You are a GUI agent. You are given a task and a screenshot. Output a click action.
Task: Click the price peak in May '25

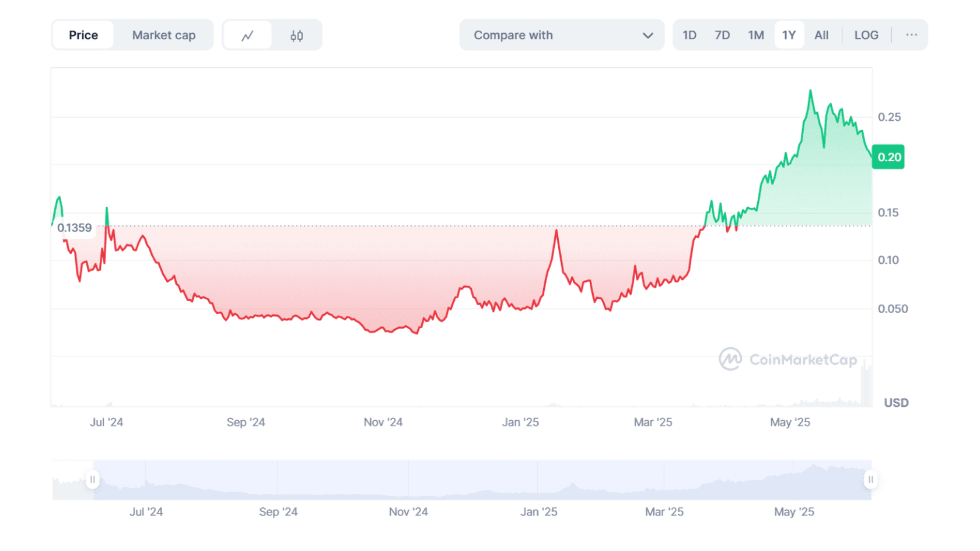(x=810, y=91)
